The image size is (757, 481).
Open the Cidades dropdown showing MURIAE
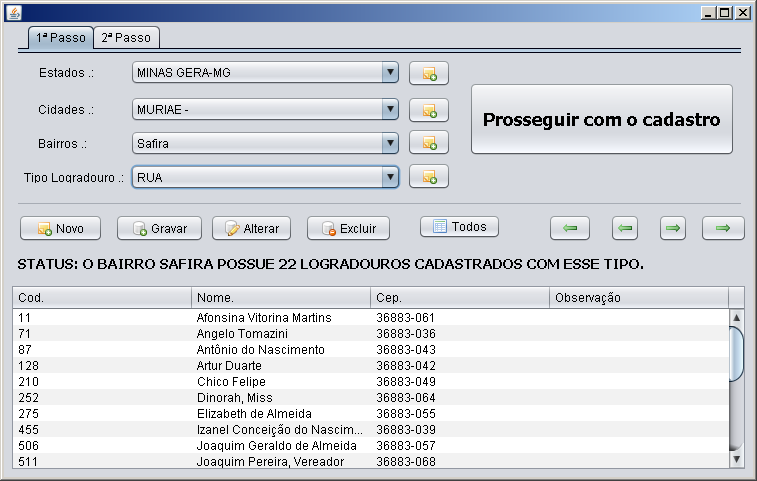click(x=265, y=110)
